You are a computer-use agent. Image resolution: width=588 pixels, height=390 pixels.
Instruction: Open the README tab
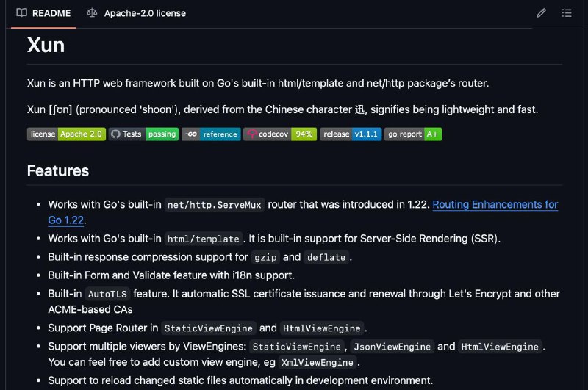click(x=43, y=13)
